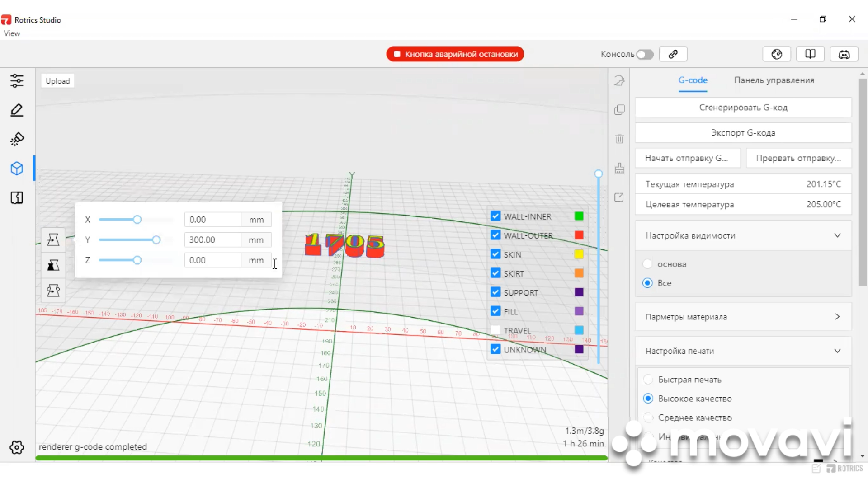The height and width of the screenshot is (488, 868).
Task: Collapse Настройка видимости section
Action: [837, 235]
